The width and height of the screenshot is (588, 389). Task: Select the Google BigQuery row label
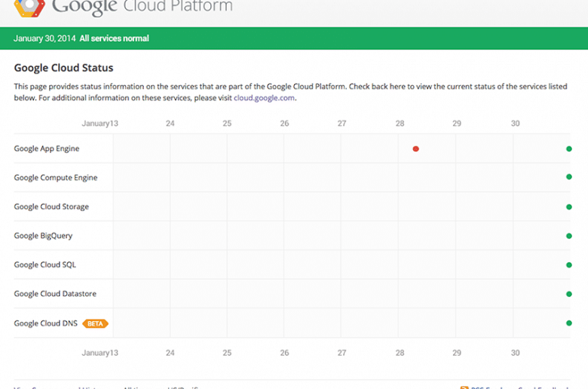coord(43,235)
